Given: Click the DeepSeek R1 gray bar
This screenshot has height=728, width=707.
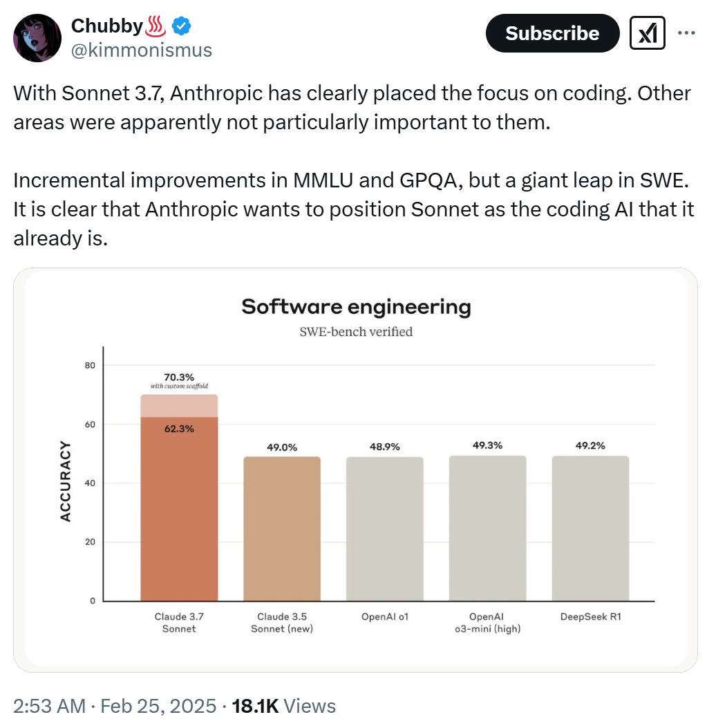Looking at the screenshot, I should [x=590, y=528].
